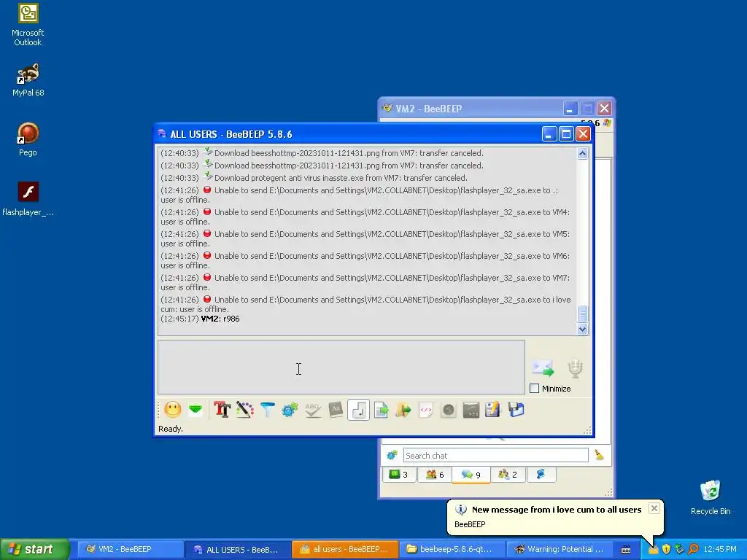The width and height of the screenshot is (747, 560).
Task: Click the BeeBEEP bee tray icon
Action: (653, 550)
